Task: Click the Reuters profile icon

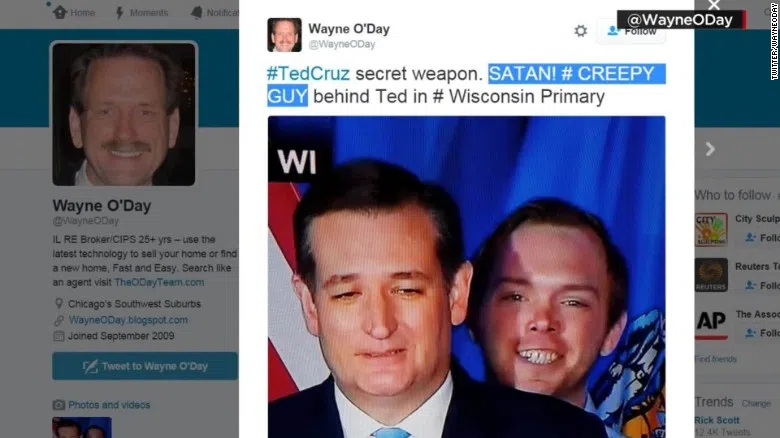Action: [711, 275]
